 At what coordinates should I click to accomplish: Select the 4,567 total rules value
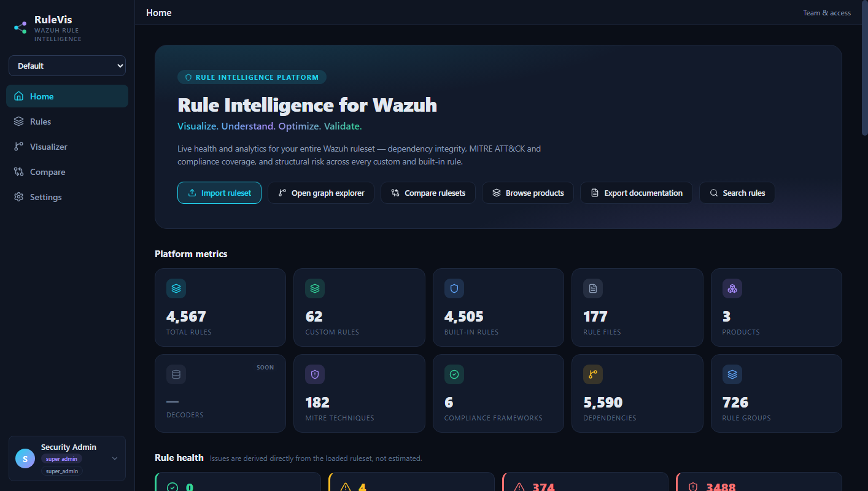tap(186, 317)
